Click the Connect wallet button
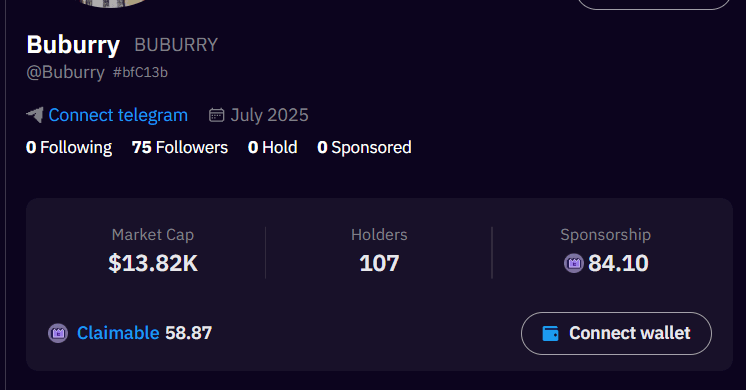Screen dimensions: 746x390 [x=617, y=333]
